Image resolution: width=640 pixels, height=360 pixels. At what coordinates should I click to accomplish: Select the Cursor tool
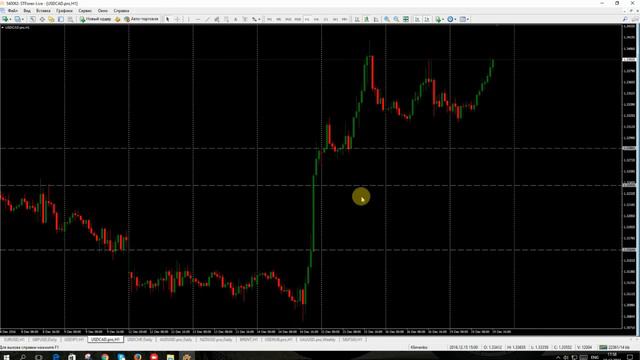(x=167, y=19)
